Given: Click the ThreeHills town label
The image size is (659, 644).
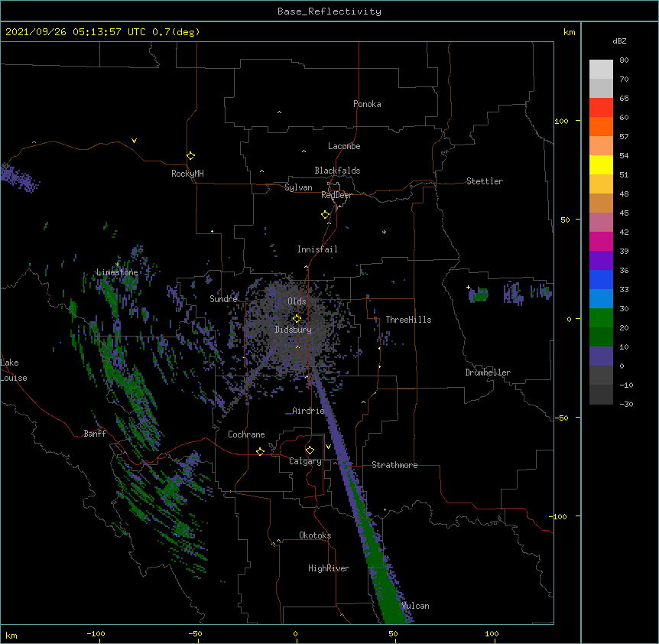Looking at the screenshot, I should coord(408,320).
